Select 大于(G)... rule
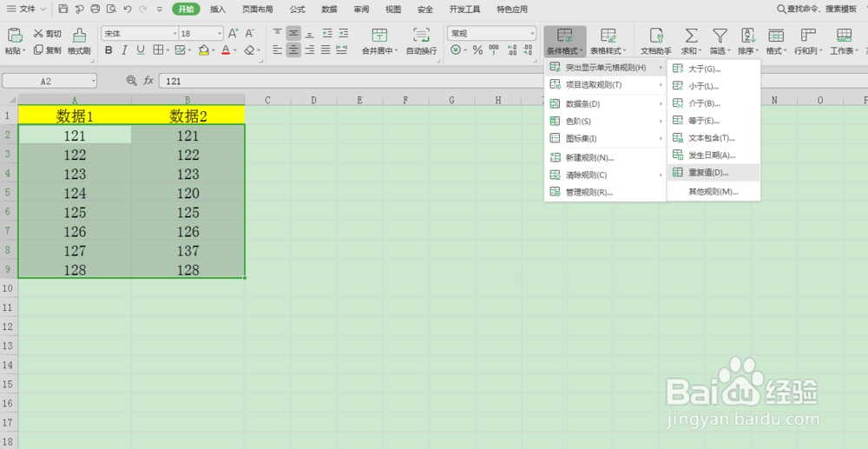 point(714,69)
